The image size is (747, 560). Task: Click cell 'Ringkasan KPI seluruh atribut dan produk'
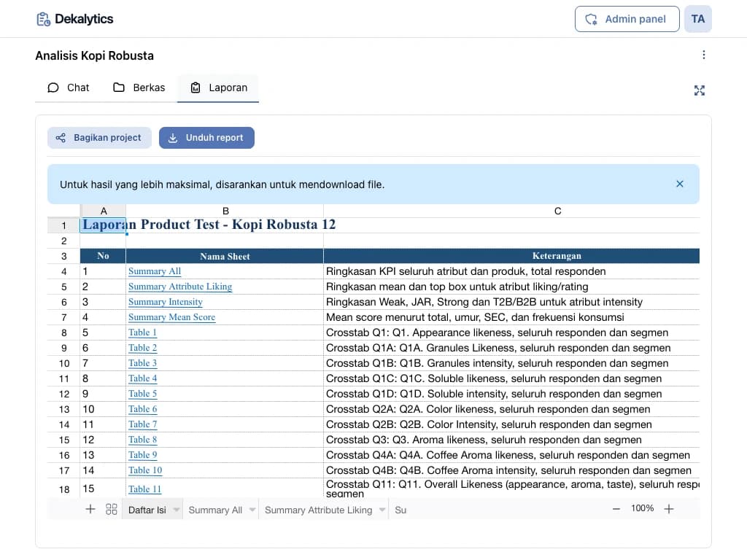pyautogui.click(x=511, y=271)
